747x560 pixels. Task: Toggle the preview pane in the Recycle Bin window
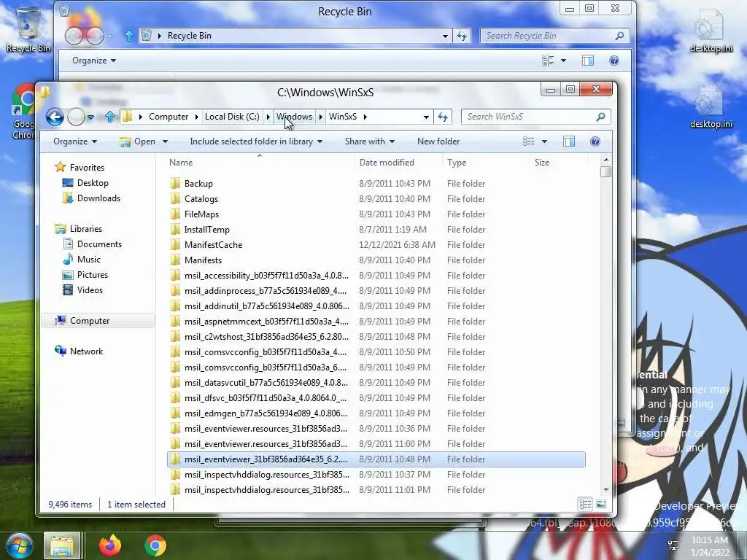coord(588,61)
